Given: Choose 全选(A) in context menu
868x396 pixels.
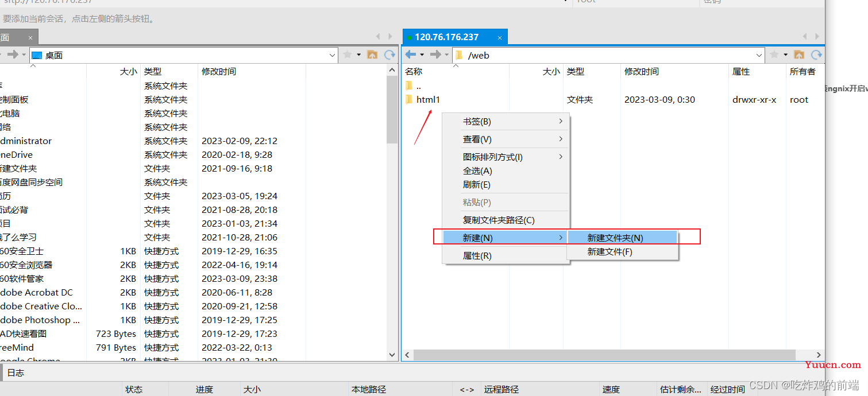Looking at the screenshot, I should click(506, 171).
